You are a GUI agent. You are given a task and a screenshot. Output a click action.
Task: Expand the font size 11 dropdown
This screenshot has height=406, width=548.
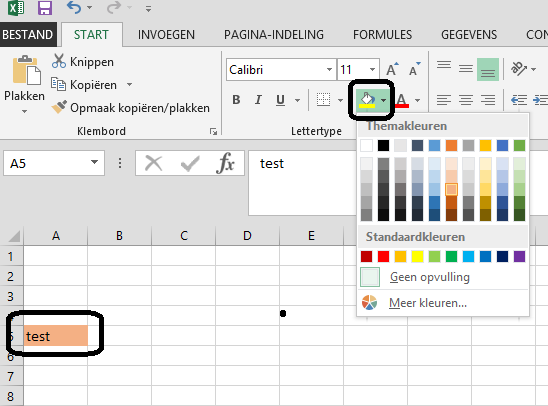[x=372, y=70]
